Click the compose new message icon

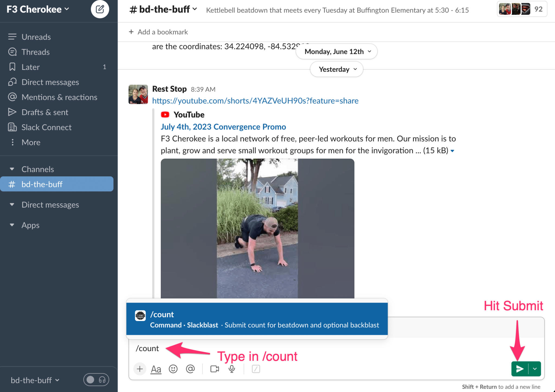coord(100,9)
